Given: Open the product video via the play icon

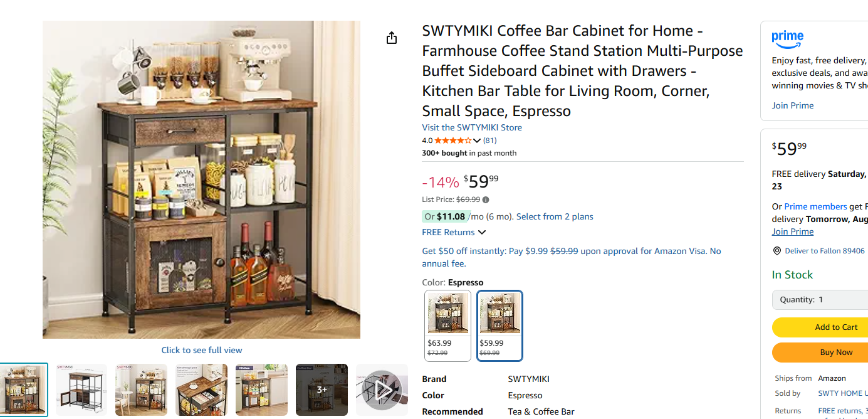Looking at the screenshot, I should tap(382, 390).
